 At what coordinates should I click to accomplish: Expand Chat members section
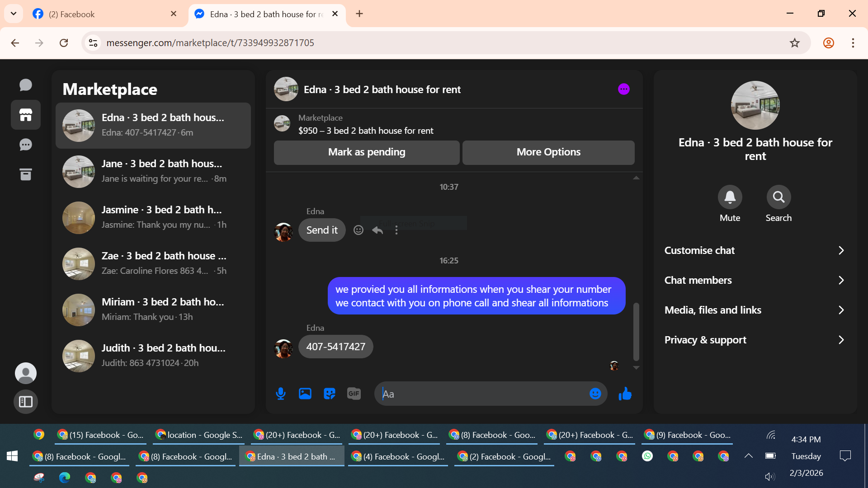[x=755, y=280]
